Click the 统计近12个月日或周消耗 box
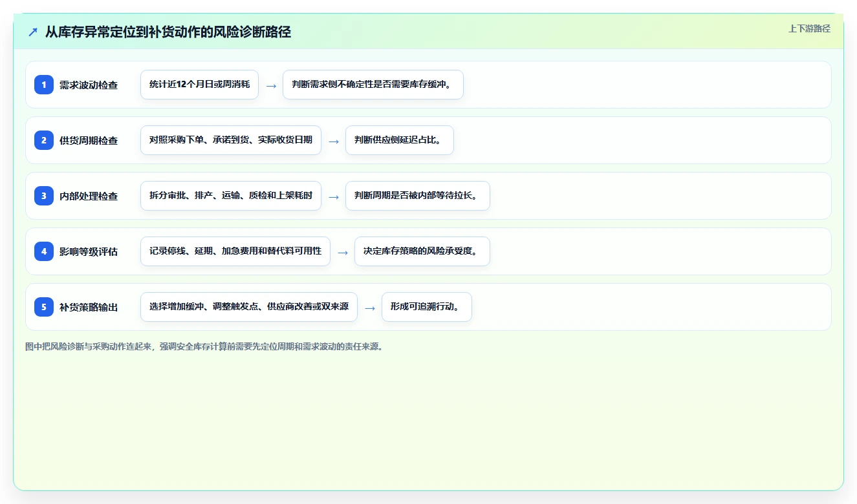This screenshot has height=504, width=857. [x=199, y=85]
